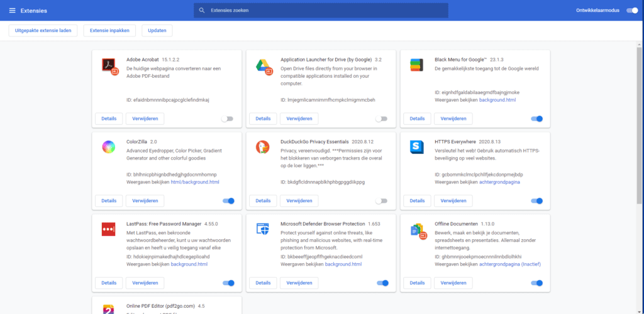Remove Adobe Acrobat with Verwijderen
Screen dimensions: 644x314
pos(145,119)
